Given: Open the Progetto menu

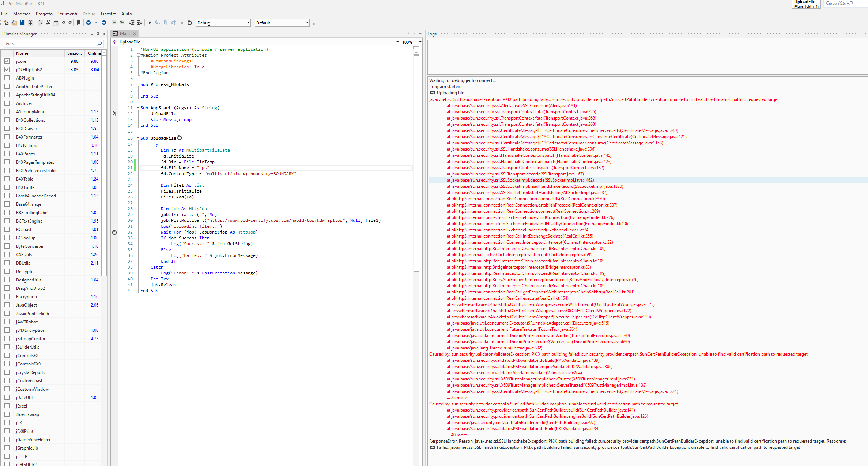Looking at the screenshot, I should [x=44, y=14].
